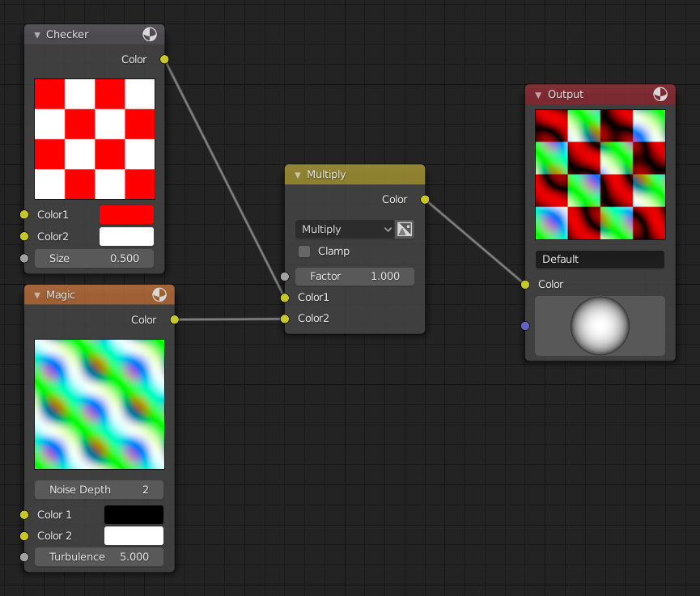The width and height of the screenshot is (700, 596).
Task: Click the Noise Depth value on Magic node
Action: coord(99,489)
